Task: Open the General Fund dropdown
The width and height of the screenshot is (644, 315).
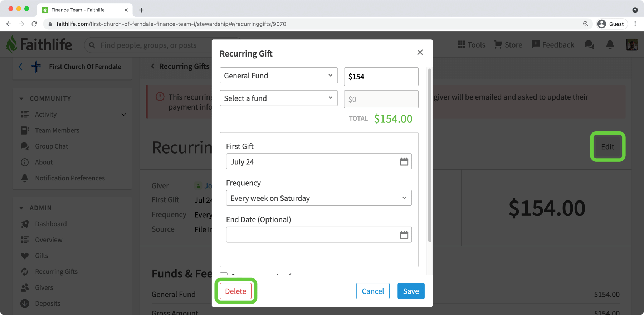Action: click(279, 76)
